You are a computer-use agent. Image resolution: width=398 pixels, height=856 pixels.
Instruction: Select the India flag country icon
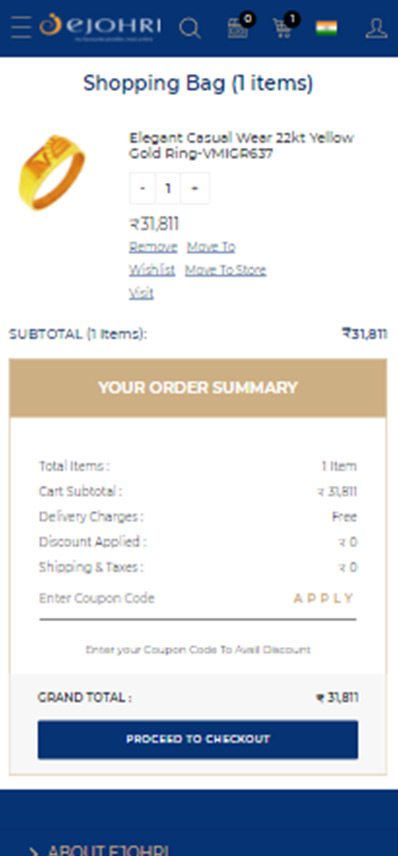tap(326, 28)
